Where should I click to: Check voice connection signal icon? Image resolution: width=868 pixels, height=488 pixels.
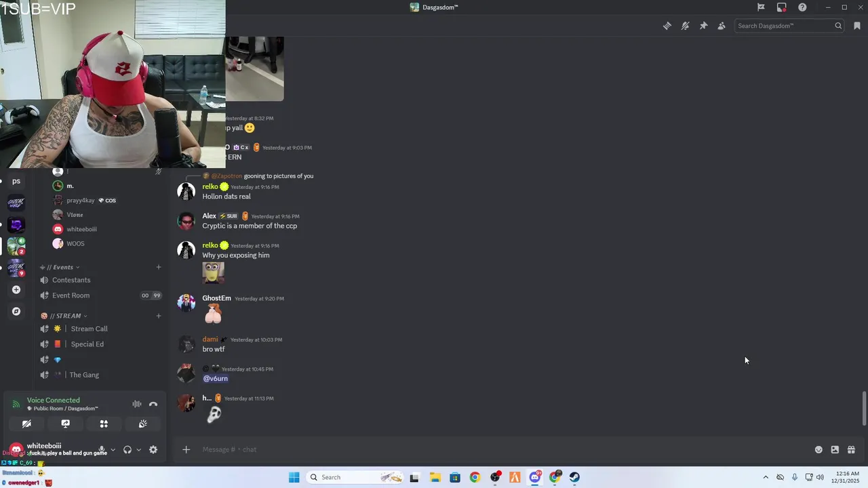16,405
